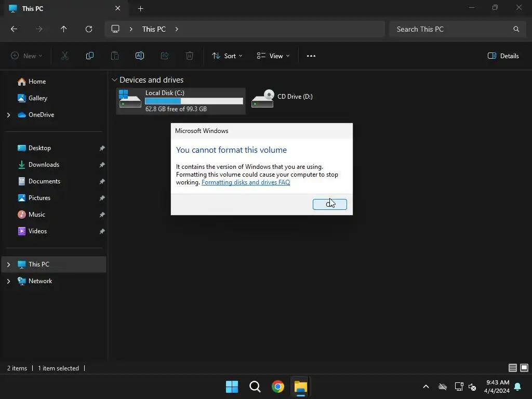
Task: Click chevron before This PC breadcrumb
Action: 130,29
